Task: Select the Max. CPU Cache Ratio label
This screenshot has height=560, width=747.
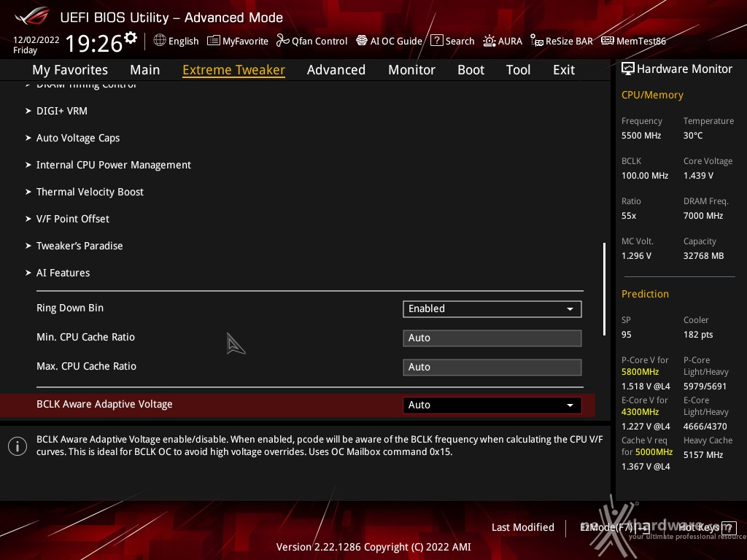Action: point(86,366)
